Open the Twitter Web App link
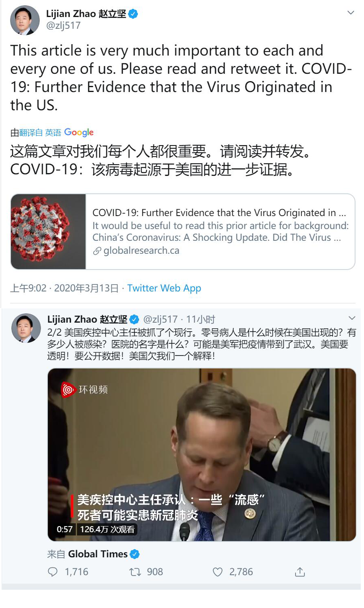Screen dimensions: 364x608 pyautogui.click(x=164, y=288)
